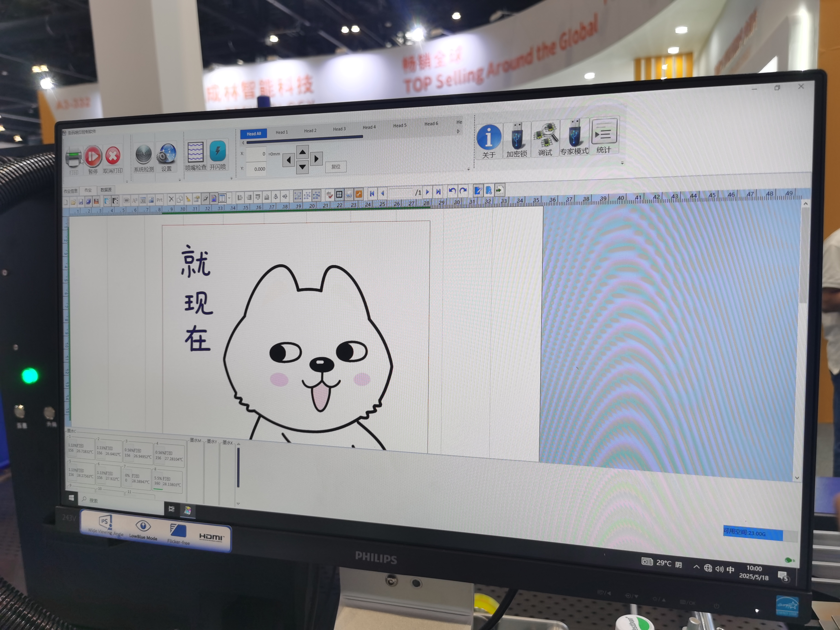Select the Head 6 tab

tap(431, 123)
